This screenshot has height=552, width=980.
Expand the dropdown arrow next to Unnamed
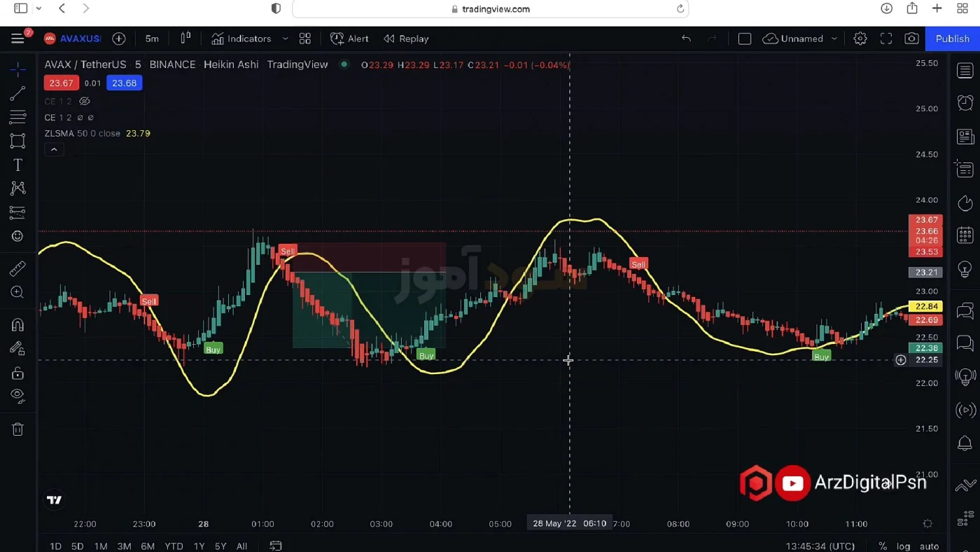coord(834,39)
